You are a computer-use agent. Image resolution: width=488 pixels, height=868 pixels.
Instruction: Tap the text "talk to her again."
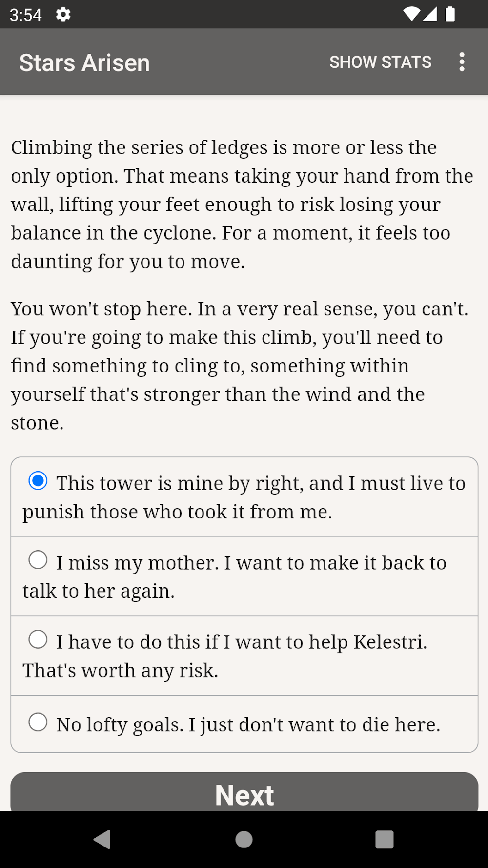click(99, 591)
